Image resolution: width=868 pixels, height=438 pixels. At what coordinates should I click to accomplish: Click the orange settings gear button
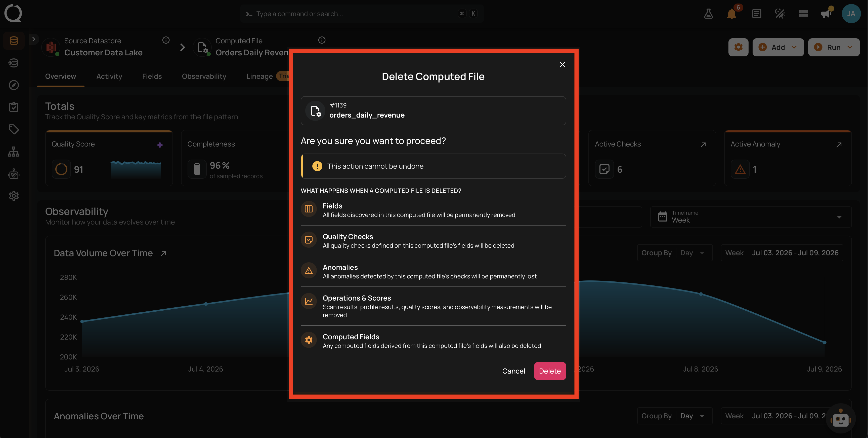pyautogui.click(x=738, y=47)
